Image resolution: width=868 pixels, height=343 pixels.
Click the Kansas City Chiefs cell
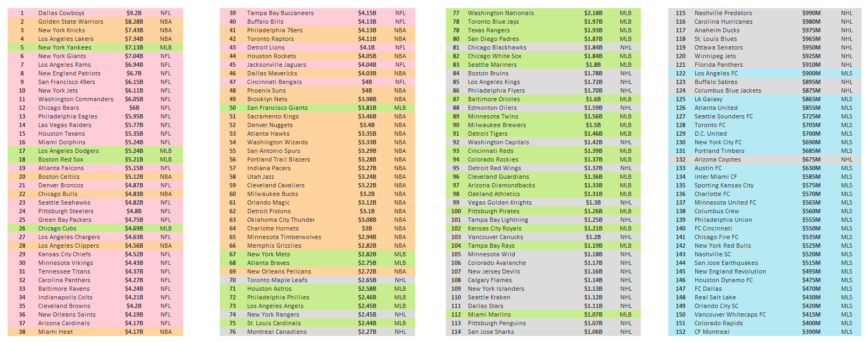(x=65, y=254)
